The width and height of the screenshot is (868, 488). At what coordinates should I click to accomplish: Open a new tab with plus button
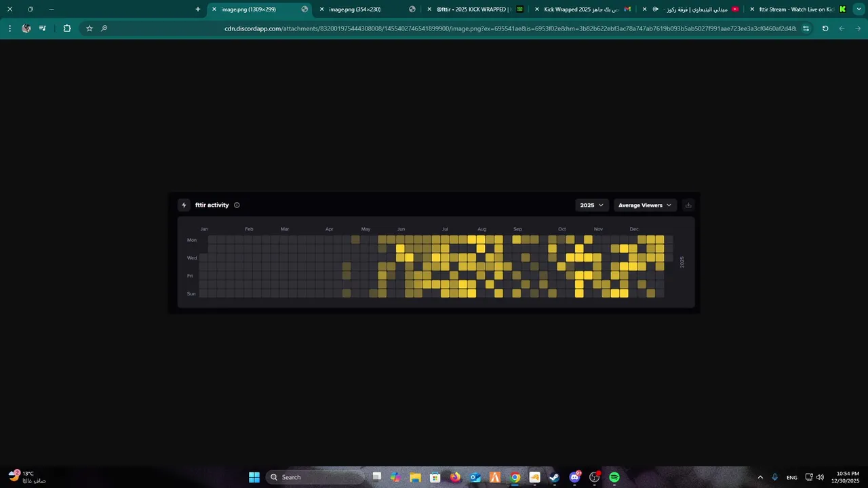coord(198,9)
